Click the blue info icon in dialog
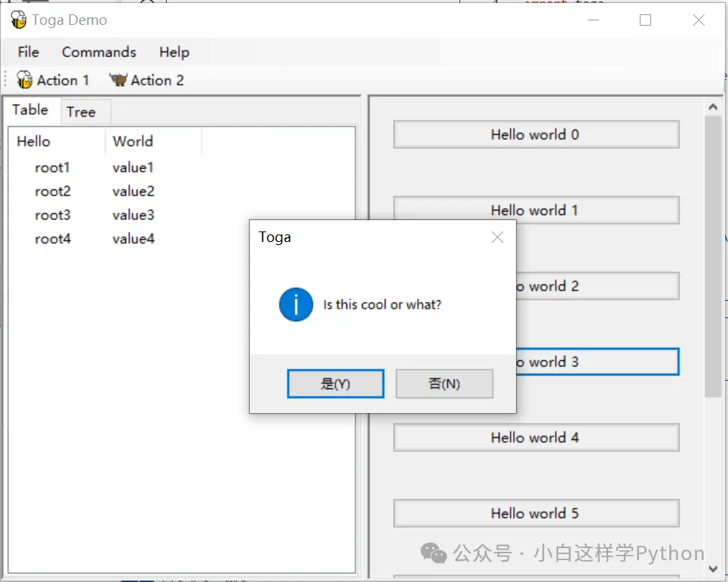Image resolution: width=728 pixels, height=582 pixels. 296,305
